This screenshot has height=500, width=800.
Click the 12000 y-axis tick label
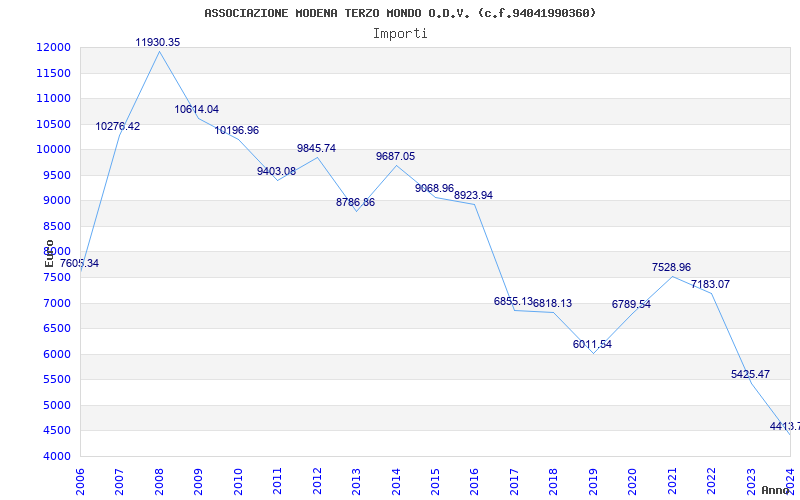coord(54,47)
